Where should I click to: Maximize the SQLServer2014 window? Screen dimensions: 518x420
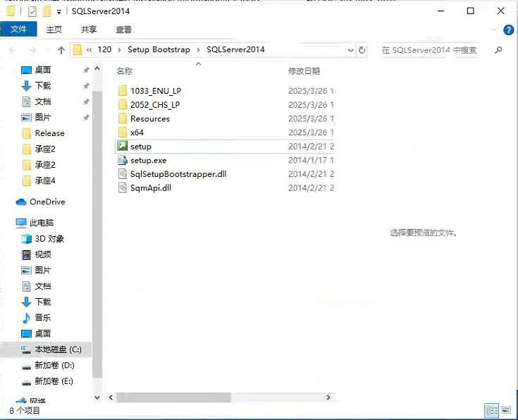tap(471, 11)
